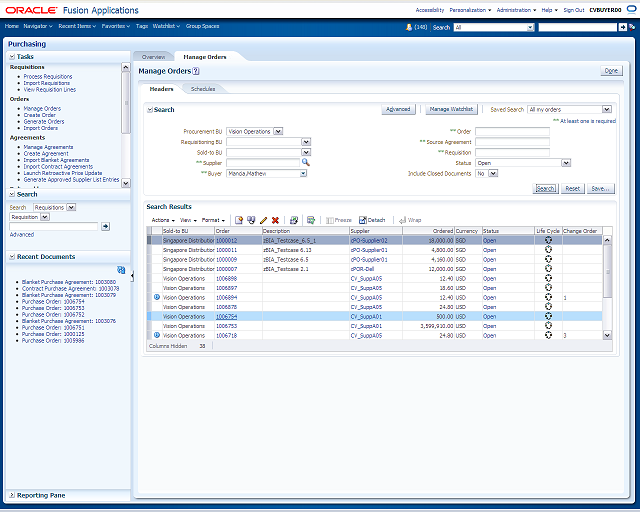Click the Done button

coord(611,71)
